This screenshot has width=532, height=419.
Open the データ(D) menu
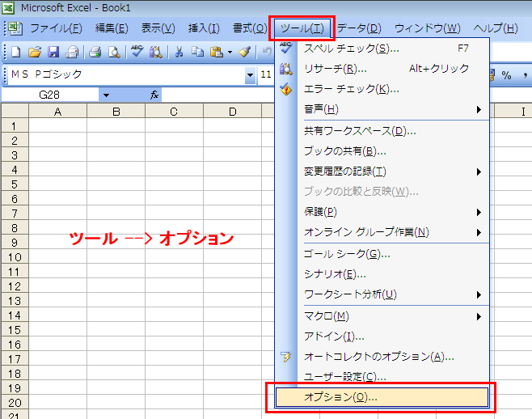click(359, 28)
